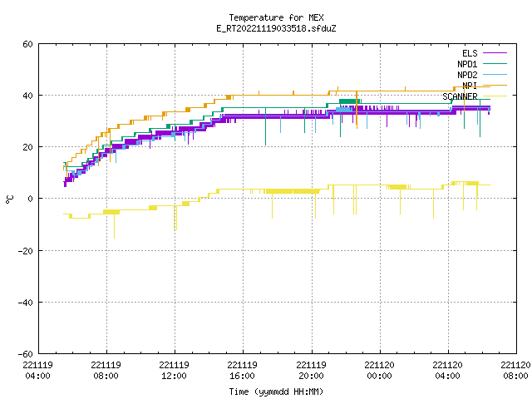Click the light blue NPD2 legend line

495,74
